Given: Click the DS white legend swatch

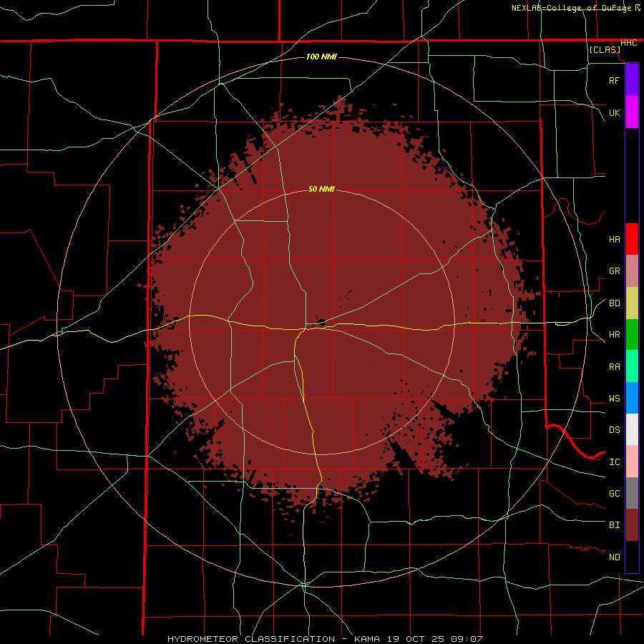Looking at the screenshot, I should point(632,429).
